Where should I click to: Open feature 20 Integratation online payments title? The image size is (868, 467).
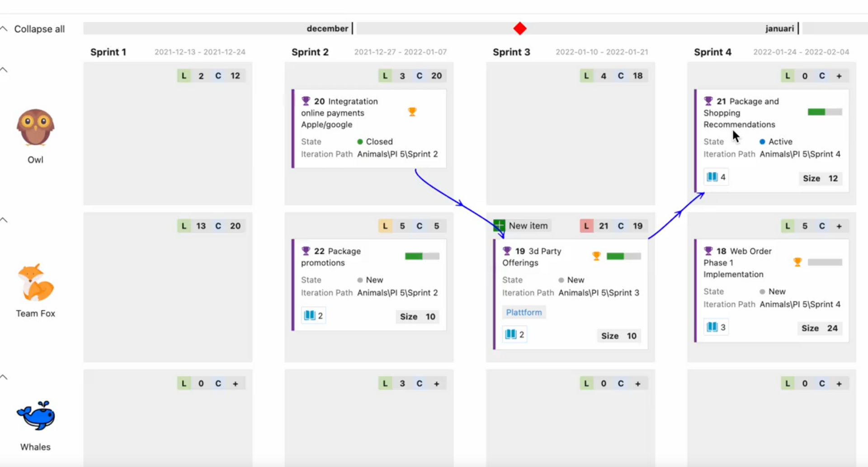[339, 113]
